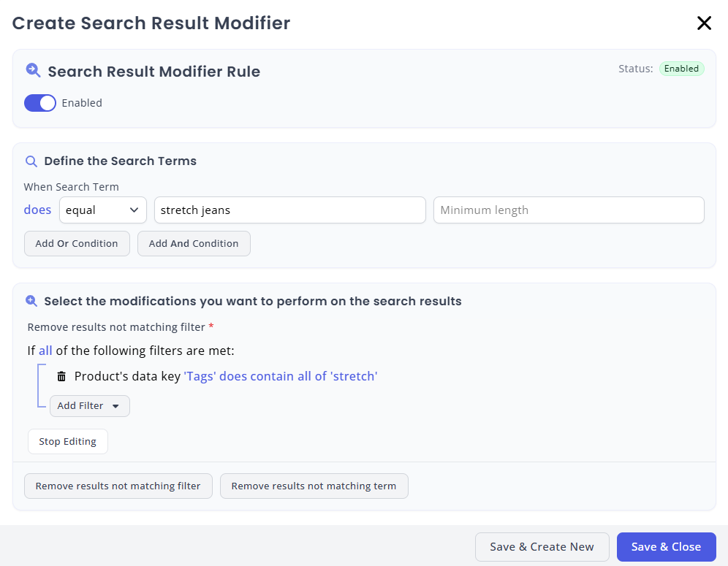The height and width of the screenshot is (566, 728).
Task: Open the 'equal' comparison dropdown
Action: click(103, 210)
